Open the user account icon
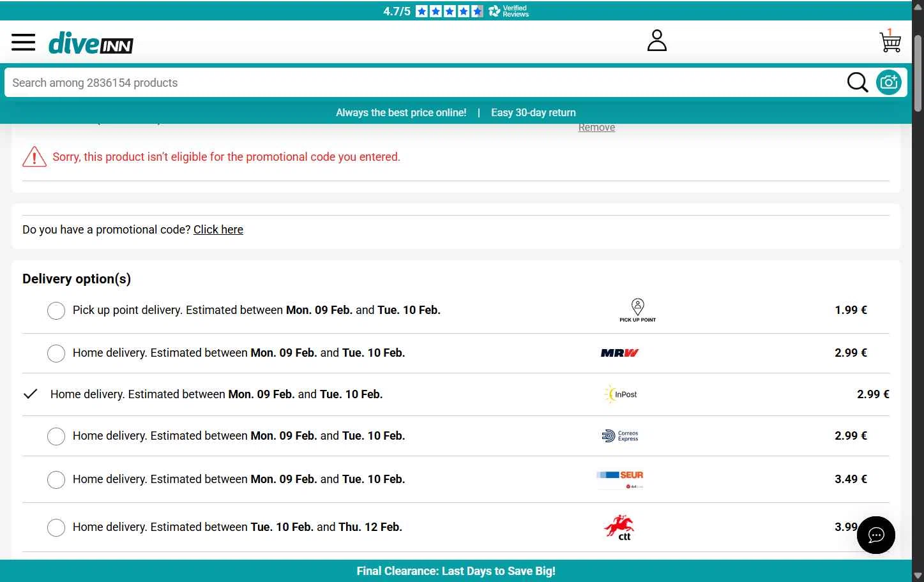This screenshot has width=924, height=582. [657, 40]
